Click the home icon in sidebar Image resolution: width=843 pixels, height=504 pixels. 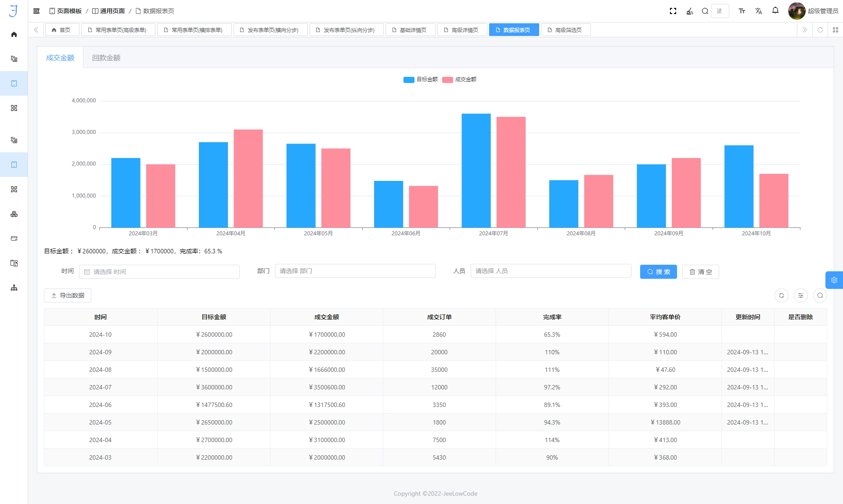point(14,34)
